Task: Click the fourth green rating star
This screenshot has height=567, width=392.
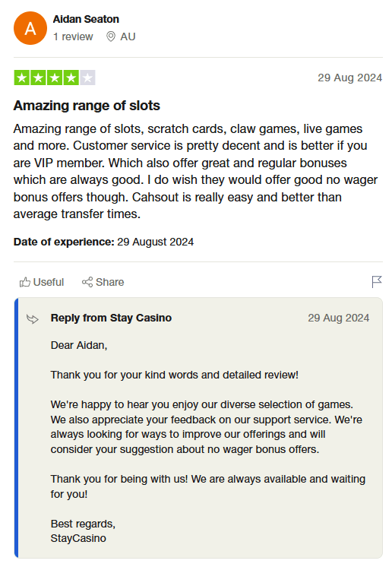Action: 71,78
